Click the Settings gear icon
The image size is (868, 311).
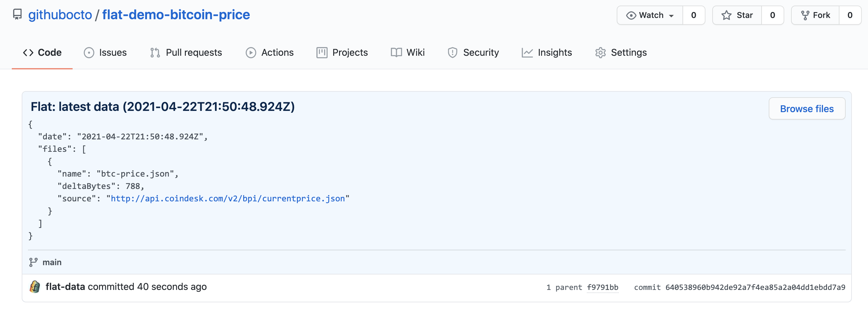point(601,53)
